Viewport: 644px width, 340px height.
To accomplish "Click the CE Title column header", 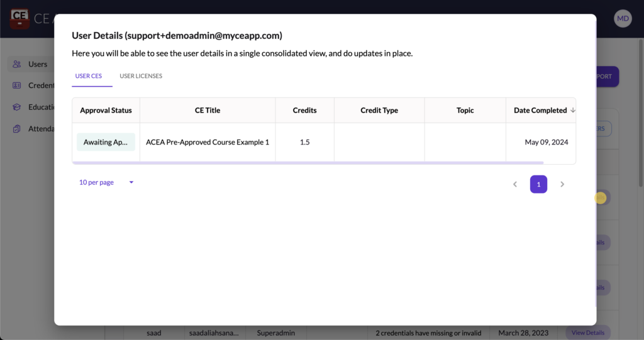I will pos(208,111).
